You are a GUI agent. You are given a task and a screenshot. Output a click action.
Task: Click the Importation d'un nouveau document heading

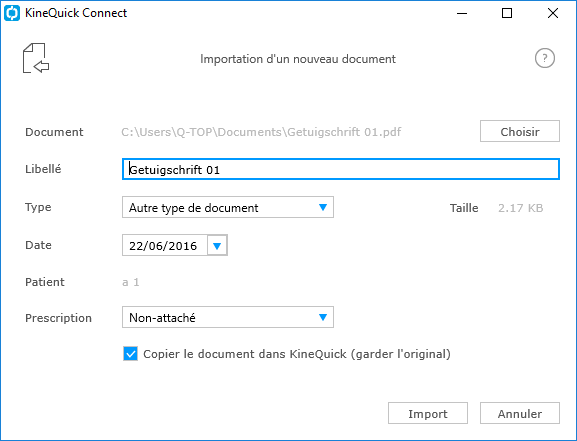click(x=298, y=59)
